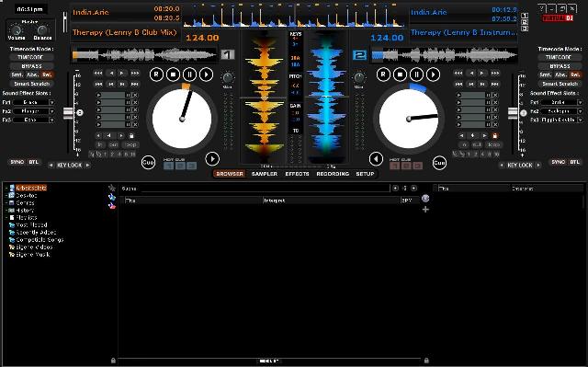Play the first sample slot on right deck
588x367 pixels.
(x=458, y=96)
